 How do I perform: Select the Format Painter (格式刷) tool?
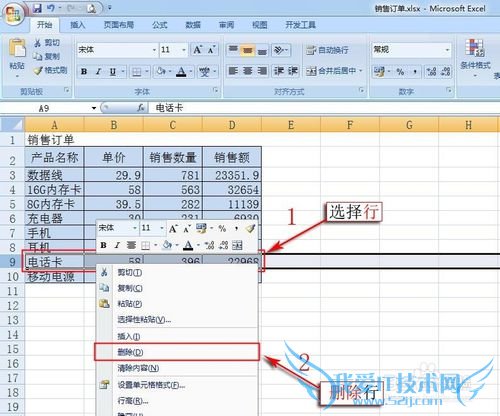click(x=51, y=70)
